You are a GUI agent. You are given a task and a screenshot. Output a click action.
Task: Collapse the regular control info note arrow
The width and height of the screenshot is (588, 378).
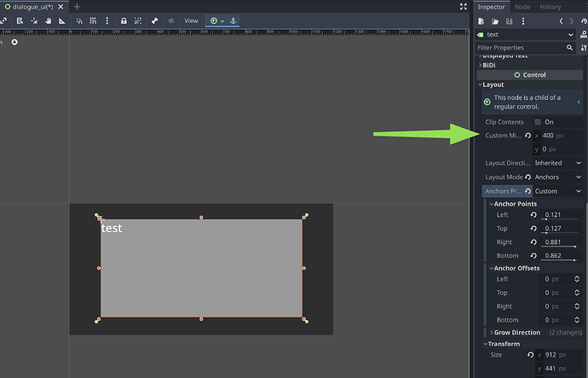click(579, 102)
